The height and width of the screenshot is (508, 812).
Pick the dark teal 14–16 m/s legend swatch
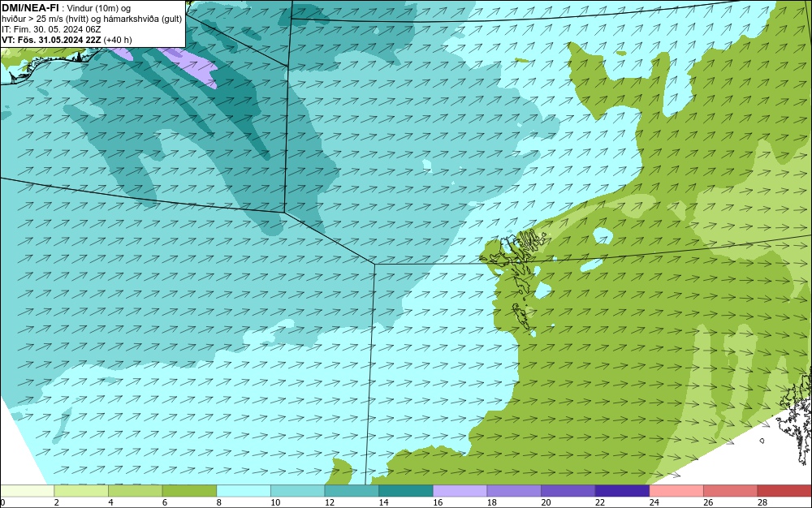point(405,491)
